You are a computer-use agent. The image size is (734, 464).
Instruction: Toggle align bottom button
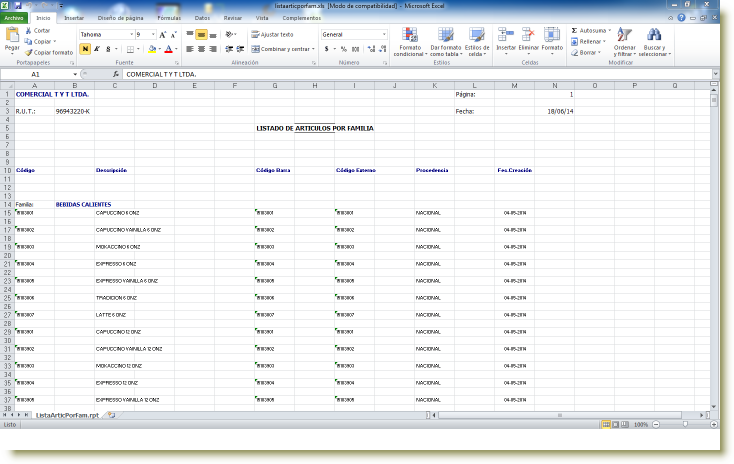click(213, 35)
